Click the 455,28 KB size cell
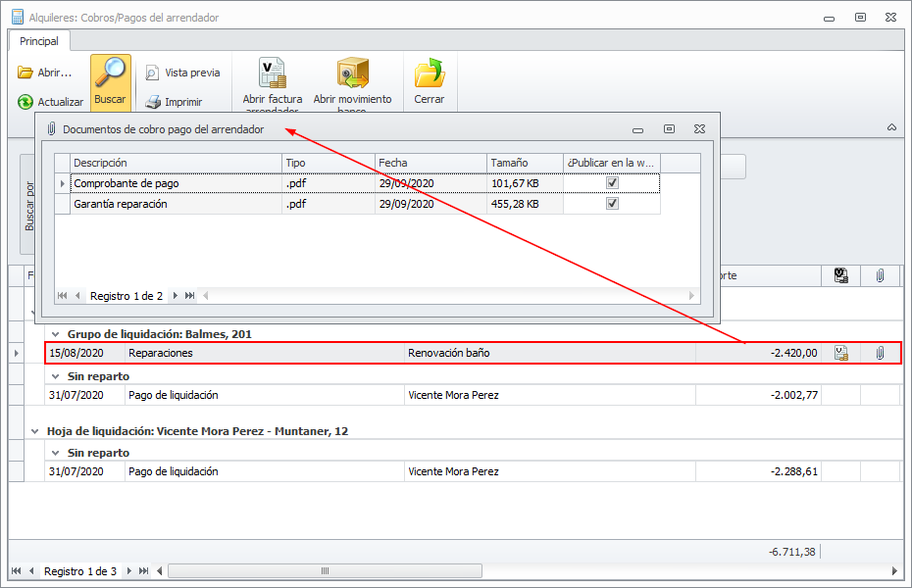The width and height of the screenshot is (912, 588). click(525, 204)
